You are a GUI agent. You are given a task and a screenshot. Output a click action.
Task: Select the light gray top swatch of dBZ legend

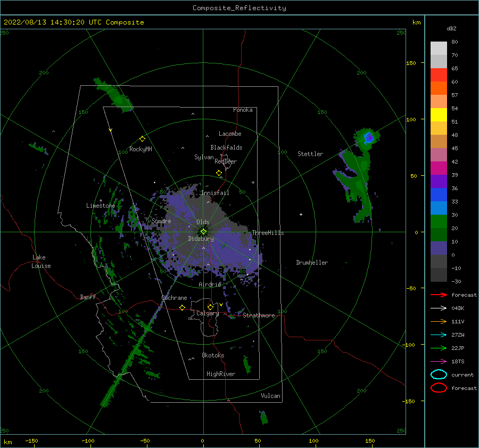pyautogui.click(x=439, y=48)
